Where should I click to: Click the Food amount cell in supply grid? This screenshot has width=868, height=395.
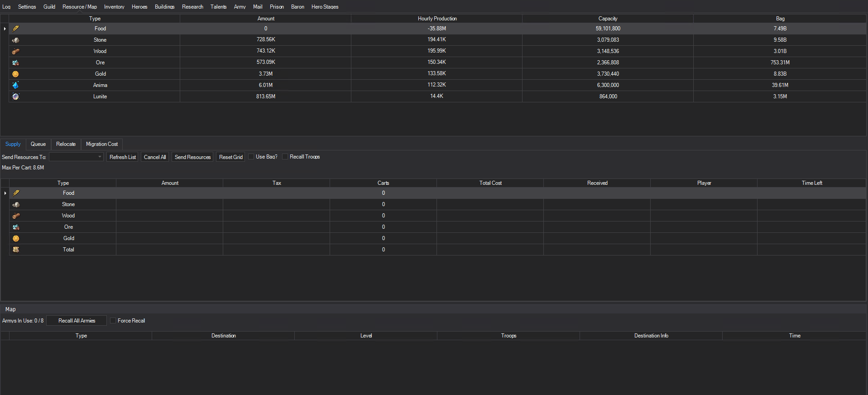point(170,193)
